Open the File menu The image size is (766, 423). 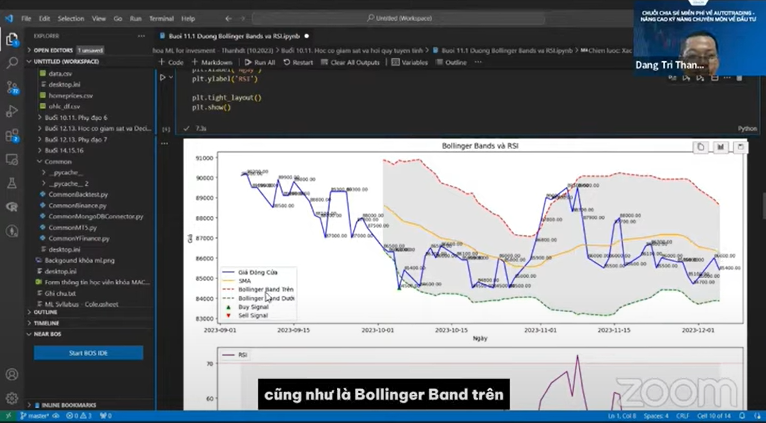(x=26, y=19)
